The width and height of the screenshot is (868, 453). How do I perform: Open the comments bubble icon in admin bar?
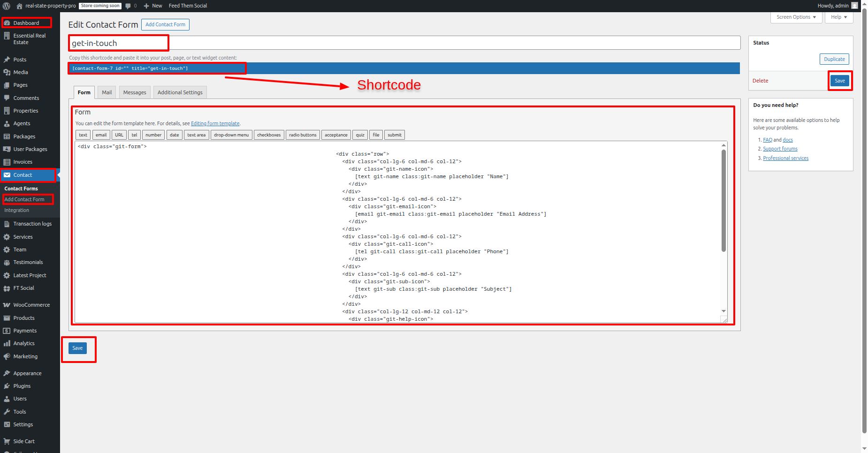[128, 6]
